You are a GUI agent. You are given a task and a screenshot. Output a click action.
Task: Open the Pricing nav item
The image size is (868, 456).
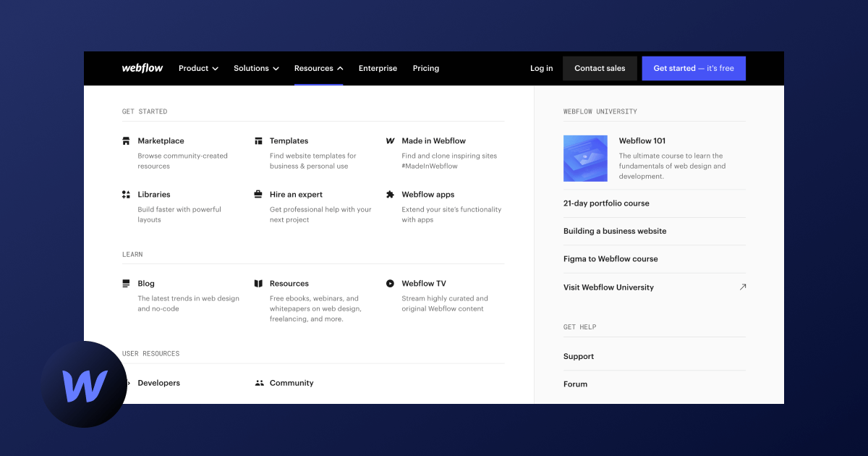click(426, 68)
